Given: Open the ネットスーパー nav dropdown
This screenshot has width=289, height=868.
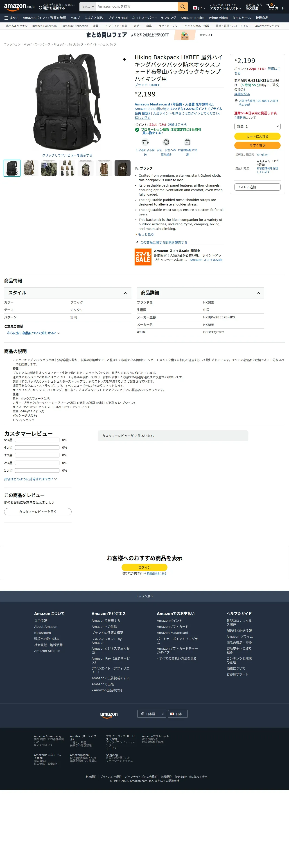Looking at the screenshot, I should 144,18.
